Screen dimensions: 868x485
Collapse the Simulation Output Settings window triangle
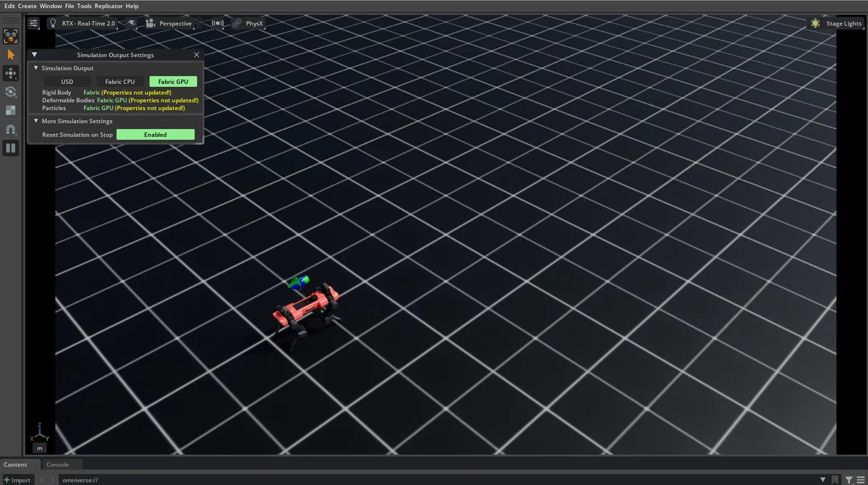35,54
